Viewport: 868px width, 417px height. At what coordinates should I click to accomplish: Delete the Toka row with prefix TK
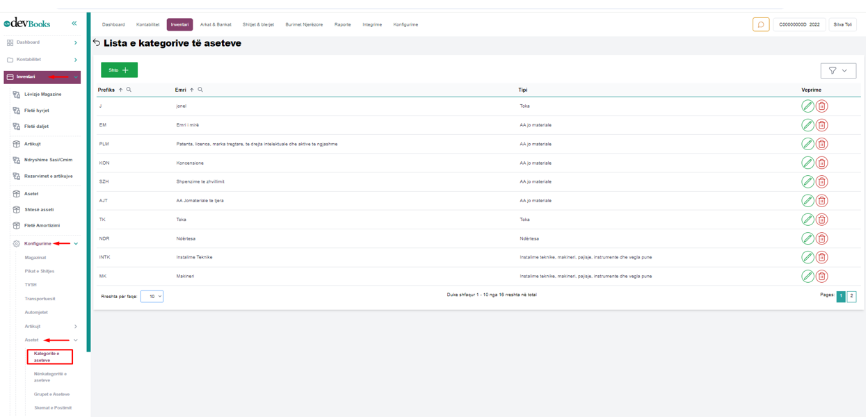point(821,220)
